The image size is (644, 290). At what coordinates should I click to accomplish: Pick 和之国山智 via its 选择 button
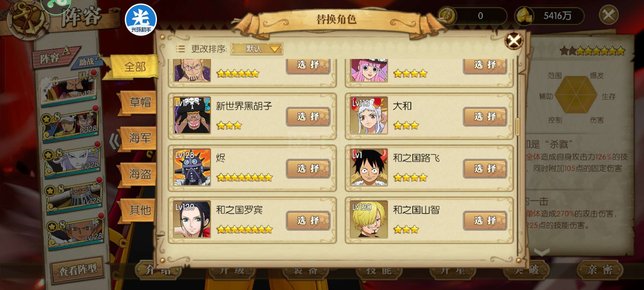pyautogui.click(x=485, y=220)
